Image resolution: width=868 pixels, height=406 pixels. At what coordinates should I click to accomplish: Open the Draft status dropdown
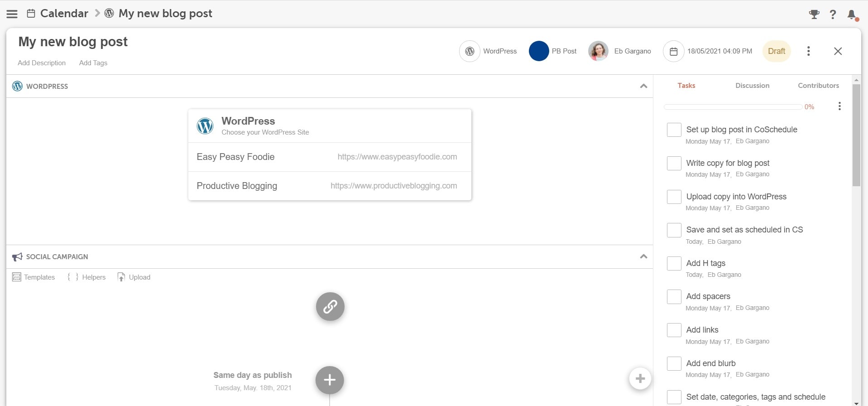coord(777,51)
